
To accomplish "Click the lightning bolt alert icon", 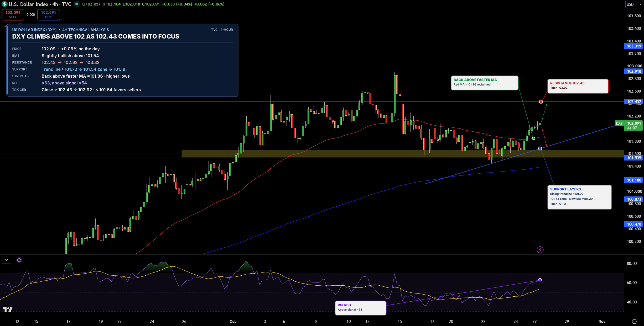I will click(540, 250).
